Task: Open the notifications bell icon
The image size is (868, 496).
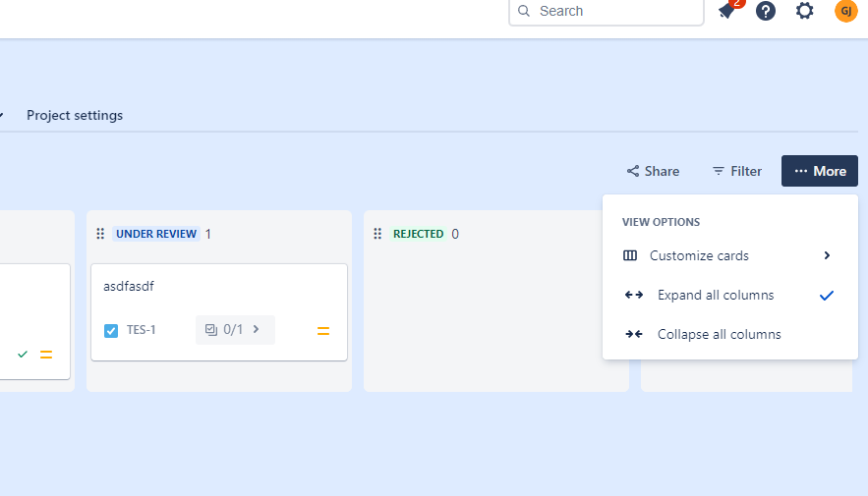Action: click(x=728, y=11)
